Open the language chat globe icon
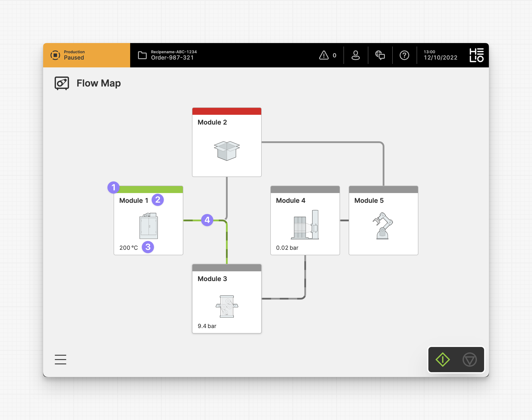This screenshot has width=532, height=420. (x=380, y=55)
